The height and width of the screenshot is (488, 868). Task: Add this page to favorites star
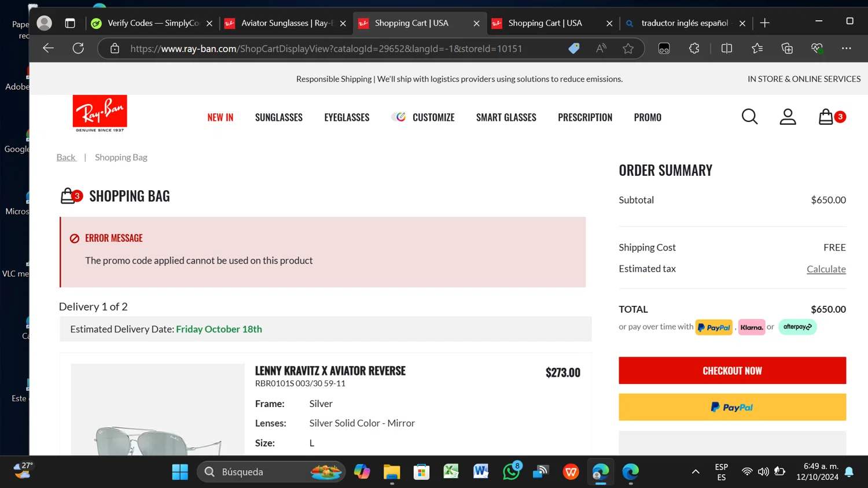tap(628, 49)
